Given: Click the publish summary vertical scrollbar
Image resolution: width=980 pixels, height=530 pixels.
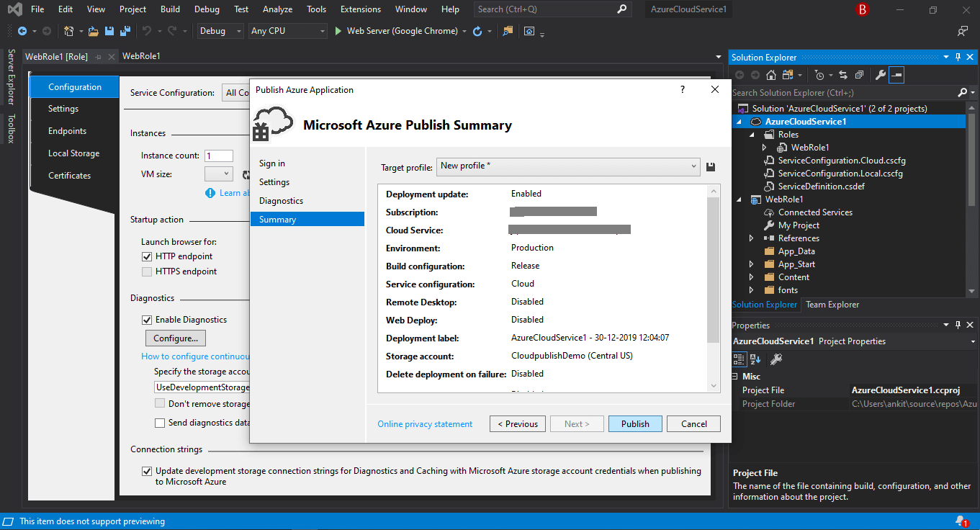Looking at the screenshot, I should [x=714, y=270].
